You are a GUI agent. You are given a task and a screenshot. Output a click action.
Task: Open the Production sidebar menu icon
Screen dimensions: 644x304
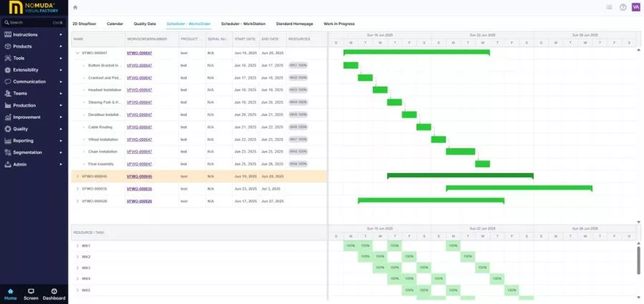coord(8,105)
